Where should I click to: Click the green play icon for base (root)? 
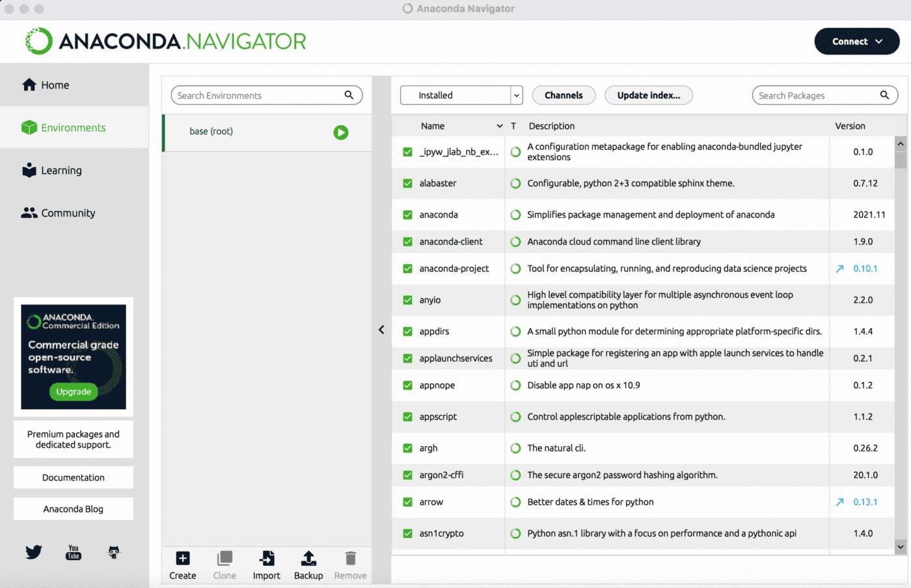pyautogui.click(x=340, y=132)
